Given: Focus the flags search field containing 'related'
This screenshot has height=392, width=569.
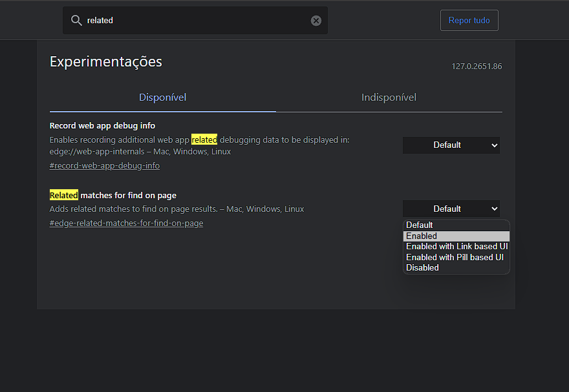Looking at the screenshot, I should [x=195, y=20].
